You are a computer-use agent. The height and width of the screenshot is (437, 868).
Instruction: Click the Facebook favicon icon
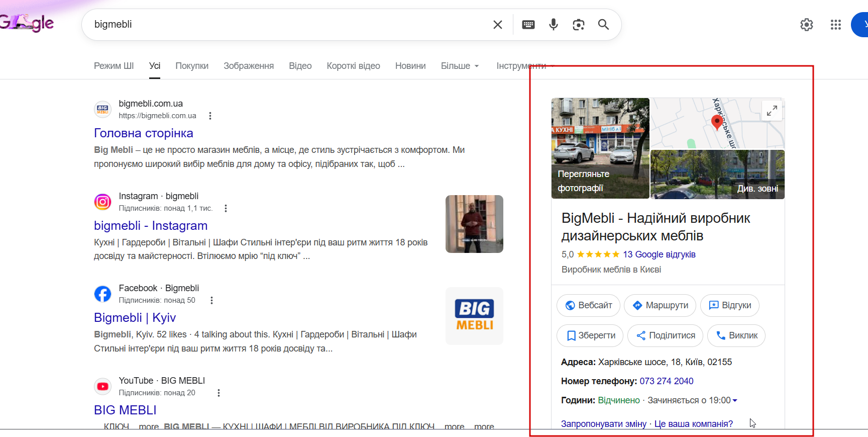[x=103, y=294]
